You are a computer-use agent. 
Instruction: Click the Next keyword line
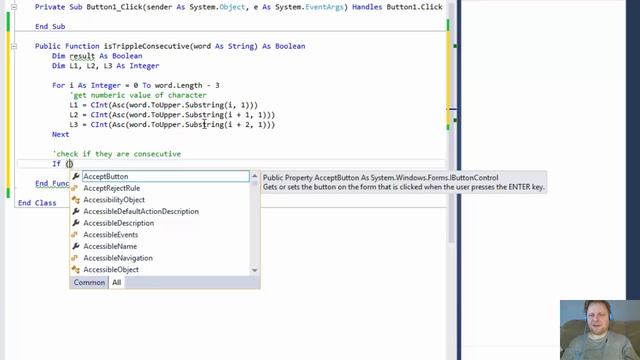click(x=60, y=134)
